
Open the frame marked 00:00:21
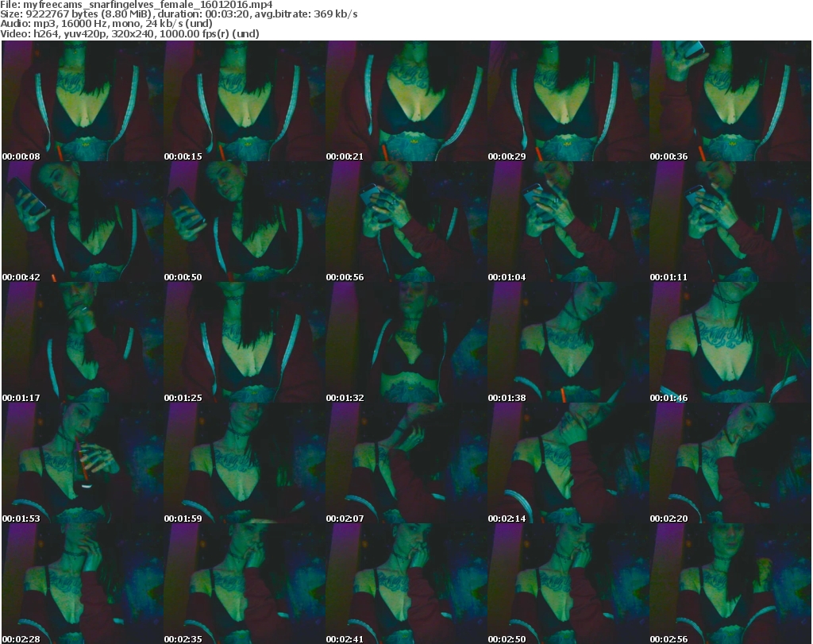(x=406, y=101)
